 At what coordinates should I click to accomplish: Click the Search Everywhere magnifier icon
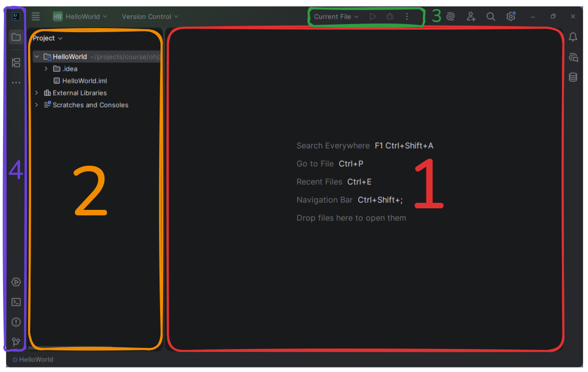click(x=491, y=17)
